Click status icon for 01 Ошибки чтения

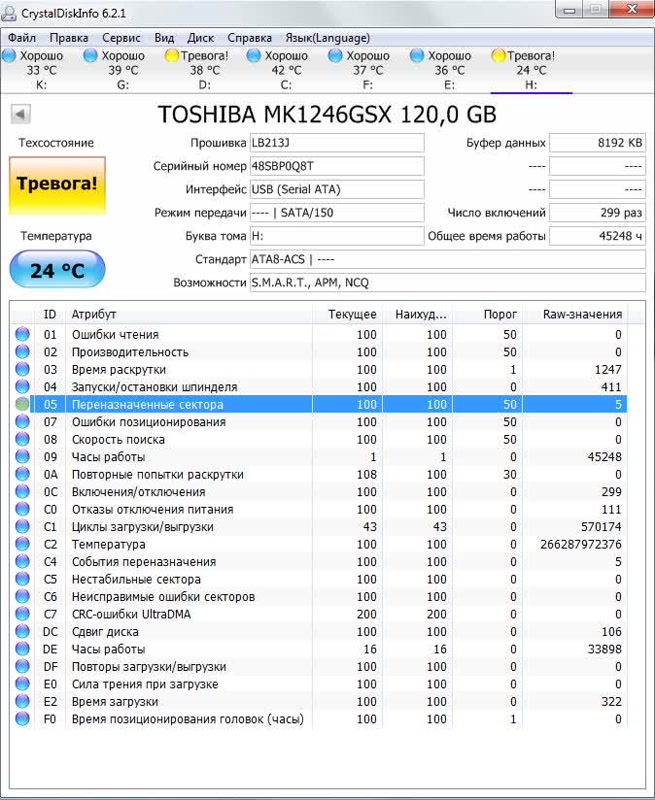click(x=22, y=334)
